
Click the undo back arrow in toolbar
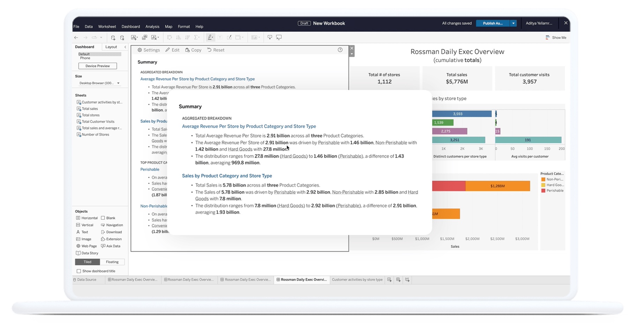tap(76, 37)
